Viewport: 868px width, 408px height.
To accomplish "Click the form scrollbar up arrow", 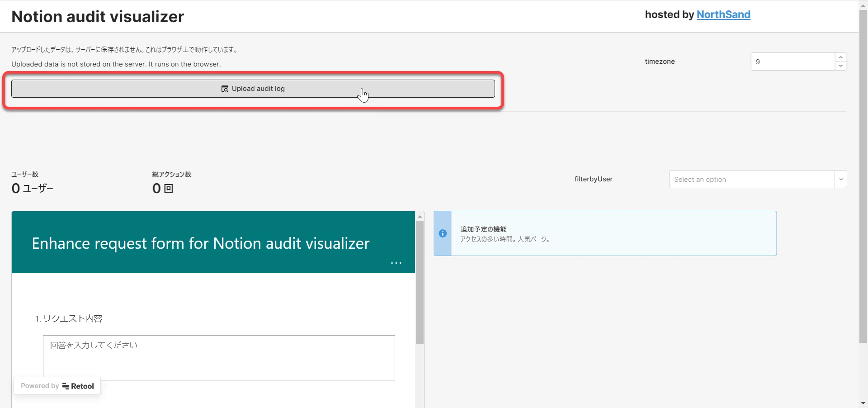I will [x=420, y=216].
